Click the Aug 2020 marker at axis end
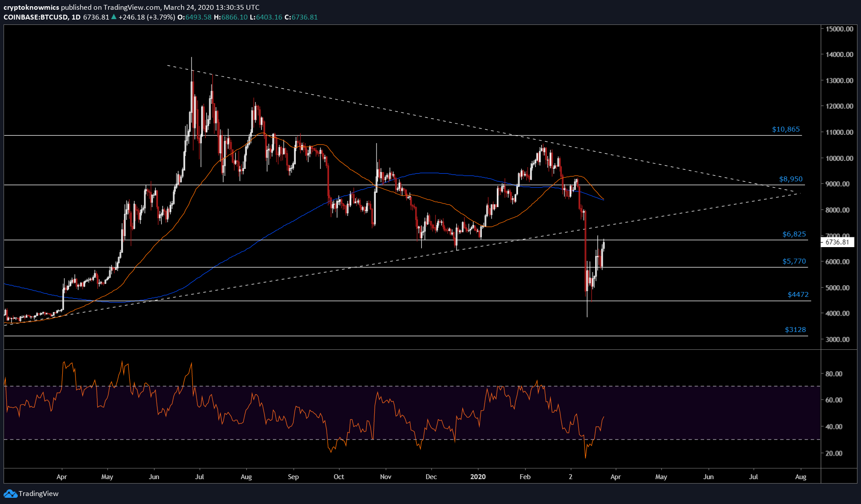The width and height of the screenshot is (861, 504). 801,477
